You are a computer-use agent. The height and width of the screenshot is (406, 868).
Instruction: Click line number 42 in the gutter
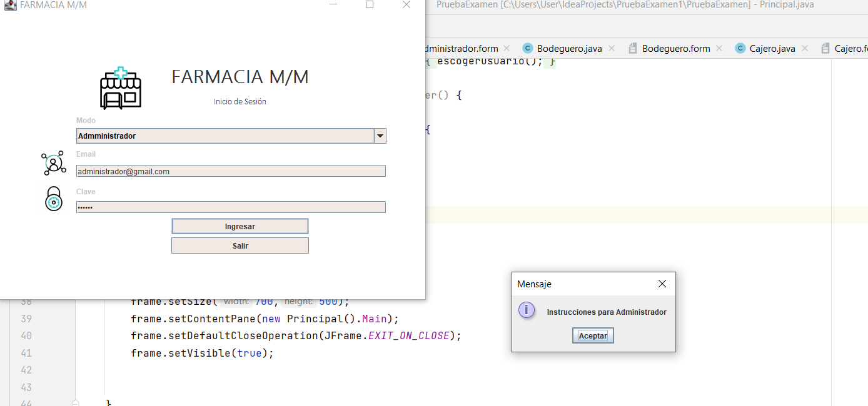coord(26,370)
